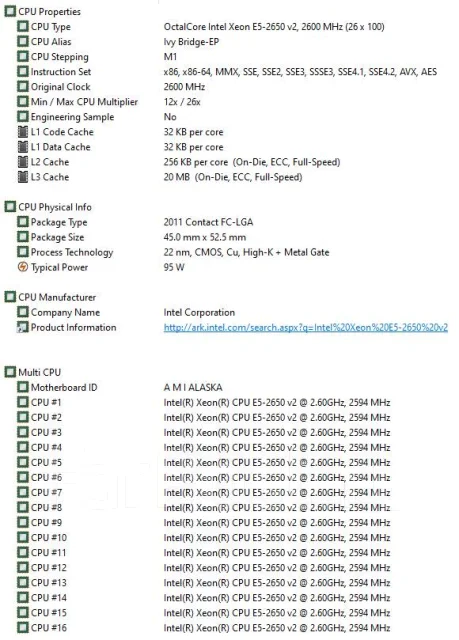Click the Multi CPU section icon
Image resolution: width=459 pixels, height=640 pixels.
tap(10, 372)
